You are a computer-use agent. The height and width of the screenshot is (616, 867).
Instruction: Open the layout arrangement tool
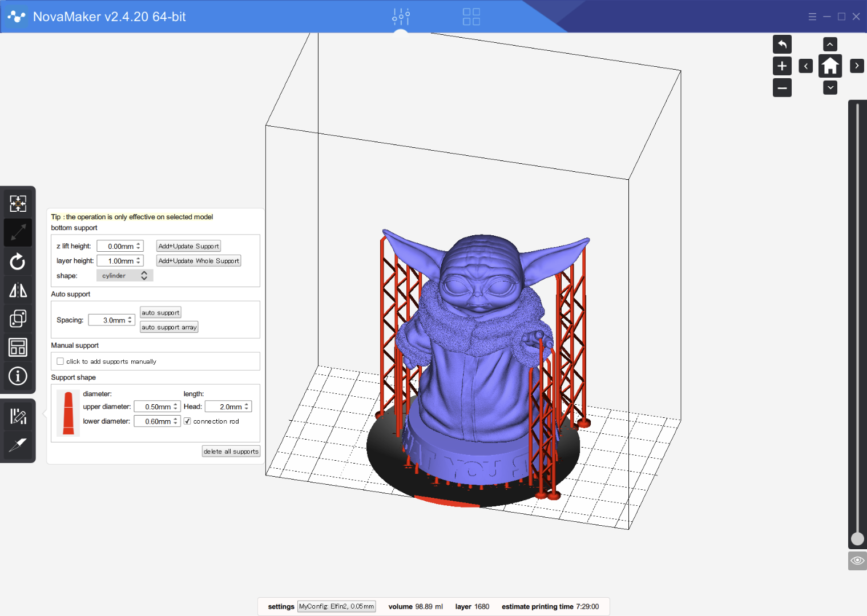(18, 347)
